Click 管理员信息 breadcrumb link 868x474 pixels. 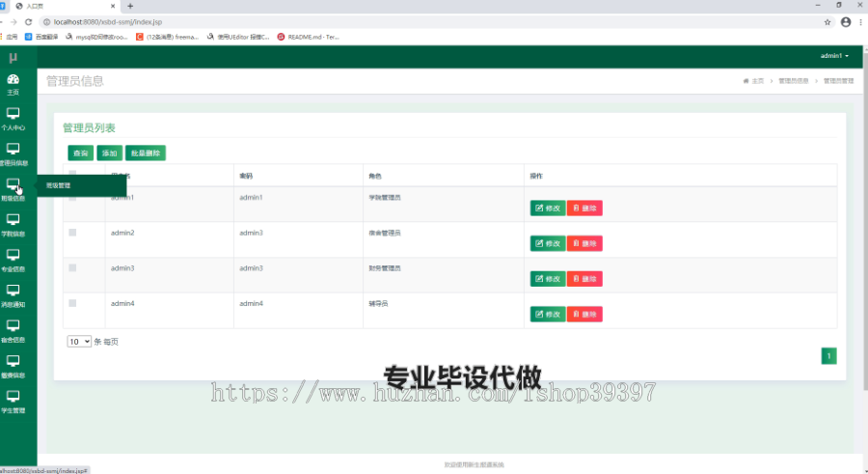click(x=794, y=81)
